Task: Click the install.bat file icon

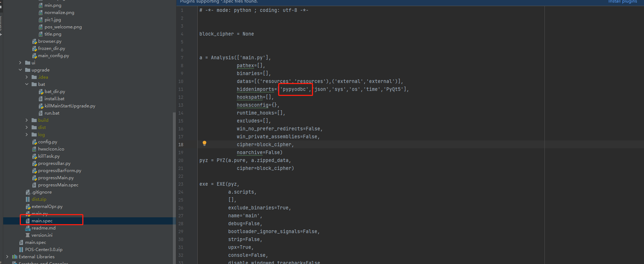Action: pos(41,99)
